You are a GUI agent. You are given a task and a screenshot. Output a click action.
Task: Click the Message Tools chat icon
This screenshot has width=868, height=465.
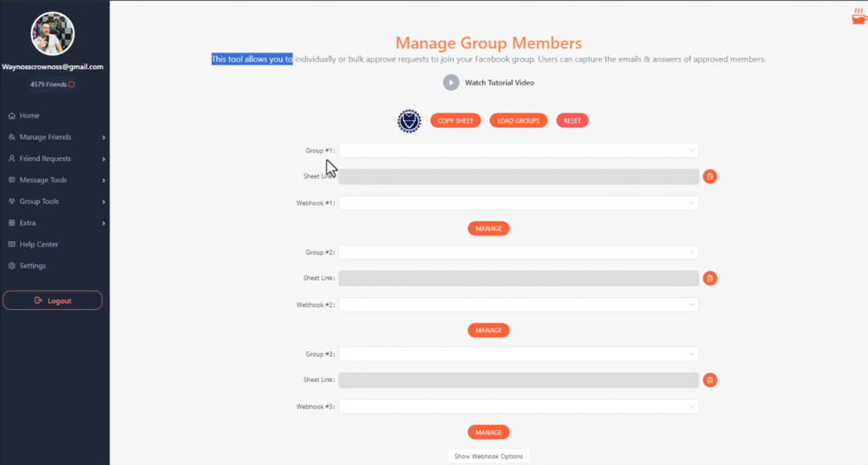[x=12, y=180]
